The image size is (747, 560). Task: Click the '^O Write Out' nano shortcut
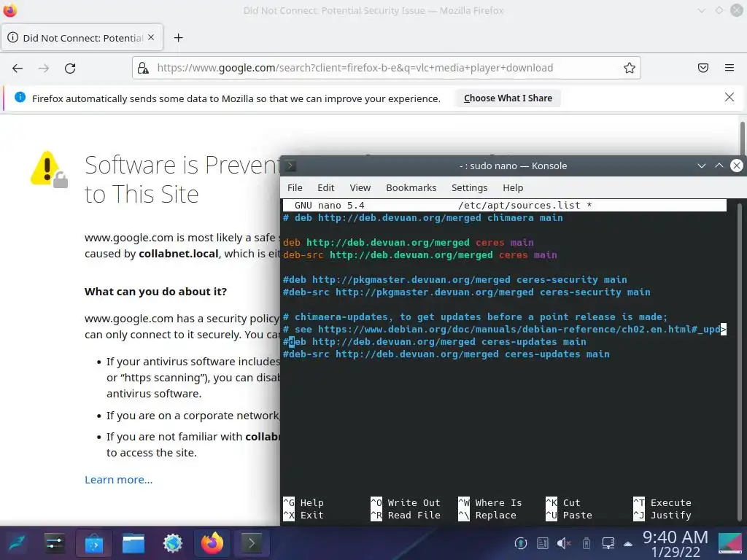[x=406, y=503]
